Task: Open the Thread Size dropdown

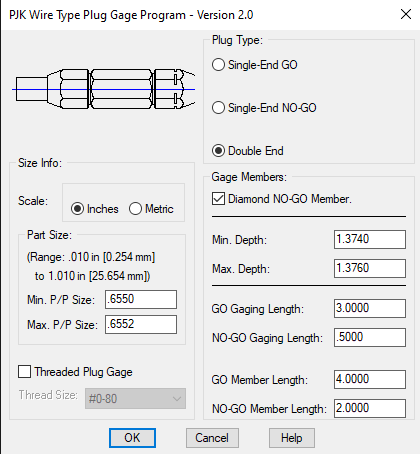Action: point(135,398)
